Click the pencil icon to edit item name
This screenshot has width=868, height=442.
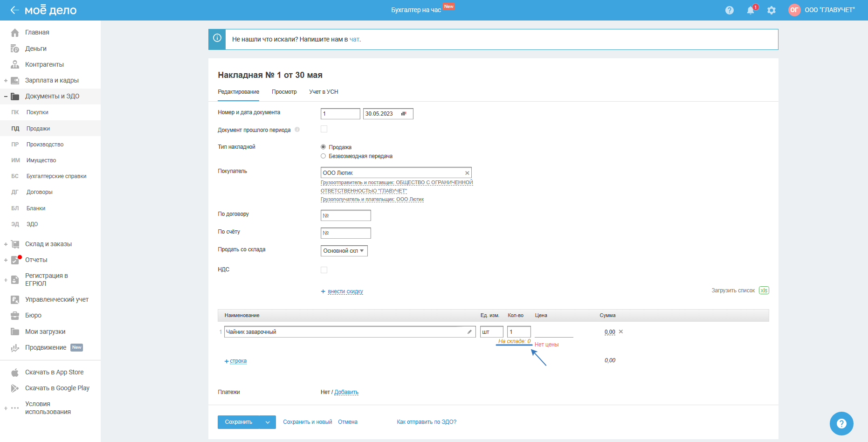click(x=469, y=332)
